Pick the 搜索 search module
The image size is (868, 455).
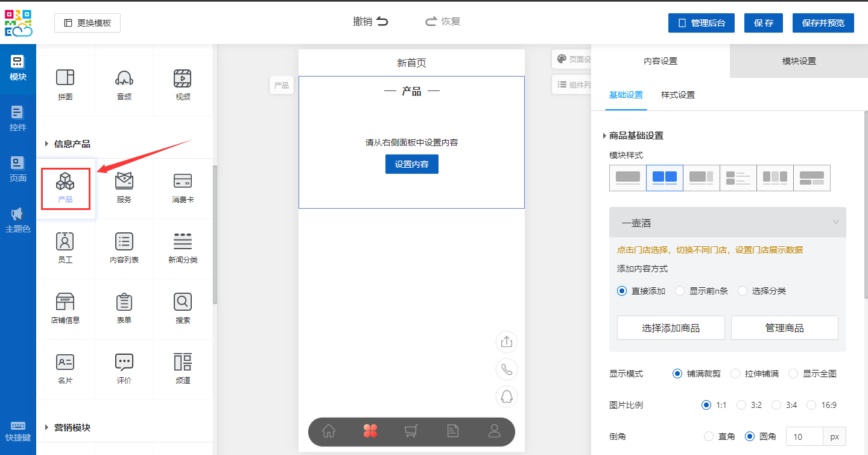[x=183, y=308]
